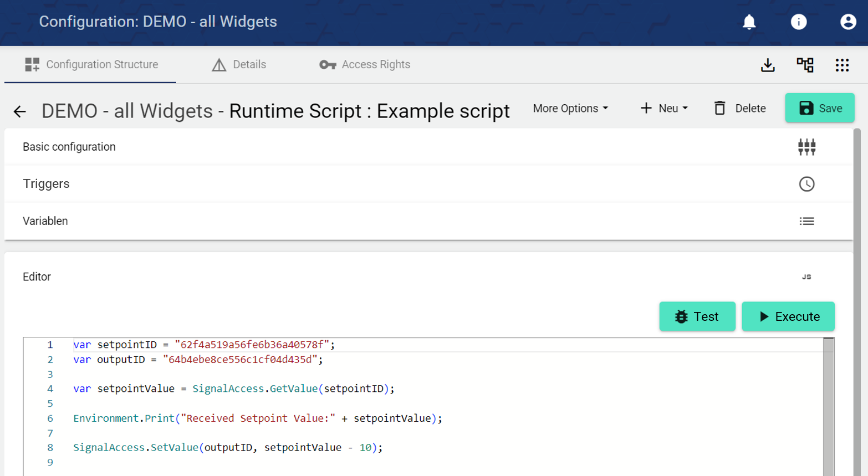Run the script with Execute

coord(788,316)
